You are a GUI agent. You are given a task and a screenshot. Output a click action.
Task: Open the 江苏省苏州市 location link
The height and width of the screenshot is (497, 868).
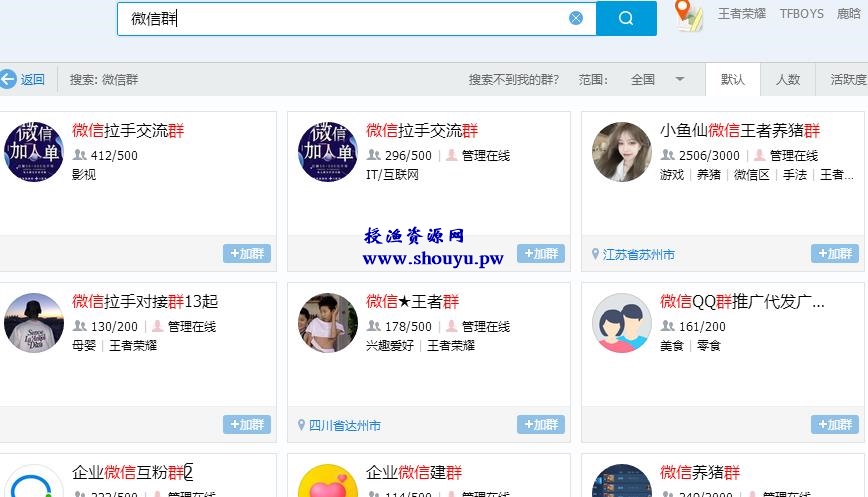tap(638, 254)
